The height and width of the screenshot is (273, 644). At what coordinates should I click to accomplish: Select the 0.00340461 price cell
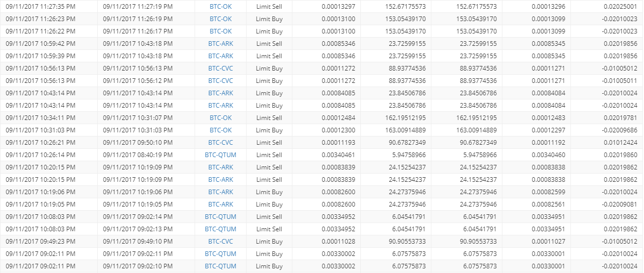click(x=338, y=155)
